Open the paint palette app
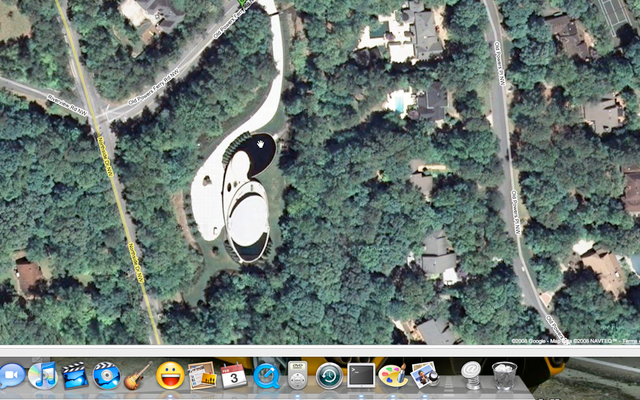Viewport: 640px width, 400px height. tap(392, 376)
